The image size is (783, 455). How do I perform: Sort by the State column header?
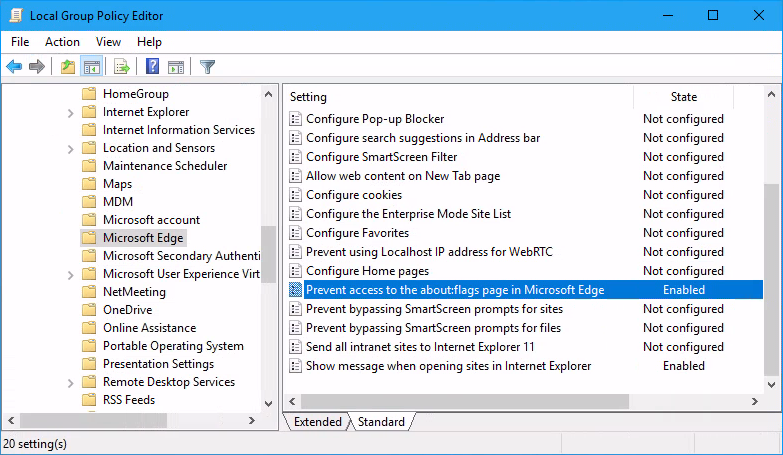pos(683,97)
